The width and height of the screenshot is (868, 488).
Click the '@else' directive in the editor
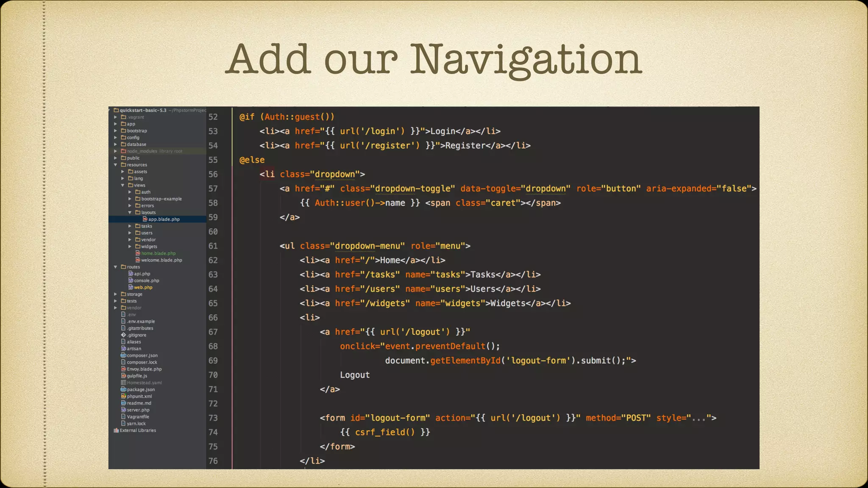click(252, 160)
